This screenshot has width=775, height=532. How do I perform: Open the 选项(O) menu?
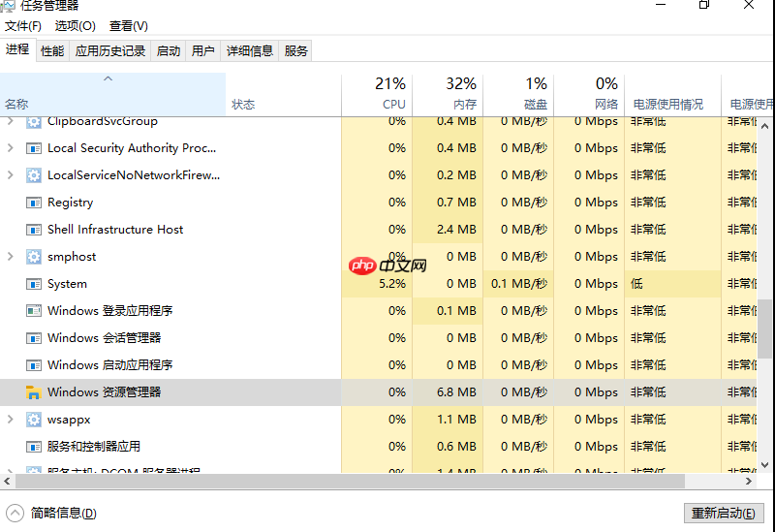pos(75,26)
